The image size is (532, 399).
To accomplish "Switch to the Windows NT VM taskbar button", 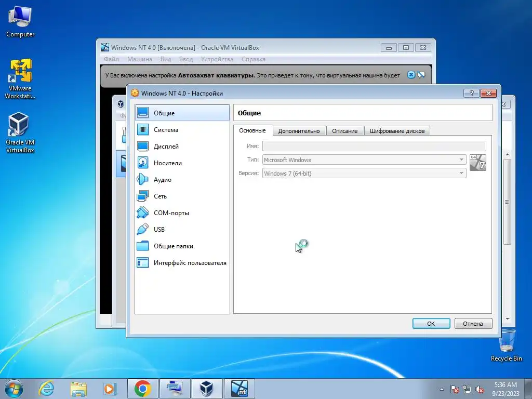I will (239, 389).
